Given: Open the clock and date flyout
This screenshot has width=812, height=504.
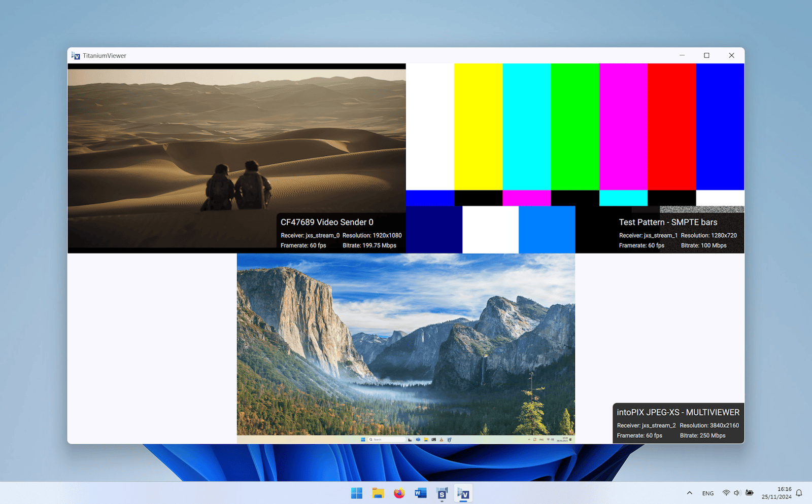Looking at the screenshot, I should click(776, 493).
